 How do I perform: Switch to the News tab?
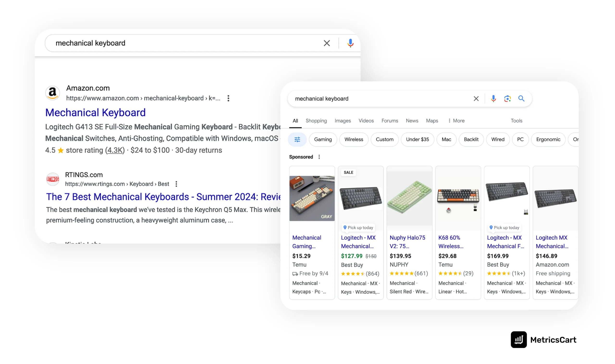[x=412, y=121]
